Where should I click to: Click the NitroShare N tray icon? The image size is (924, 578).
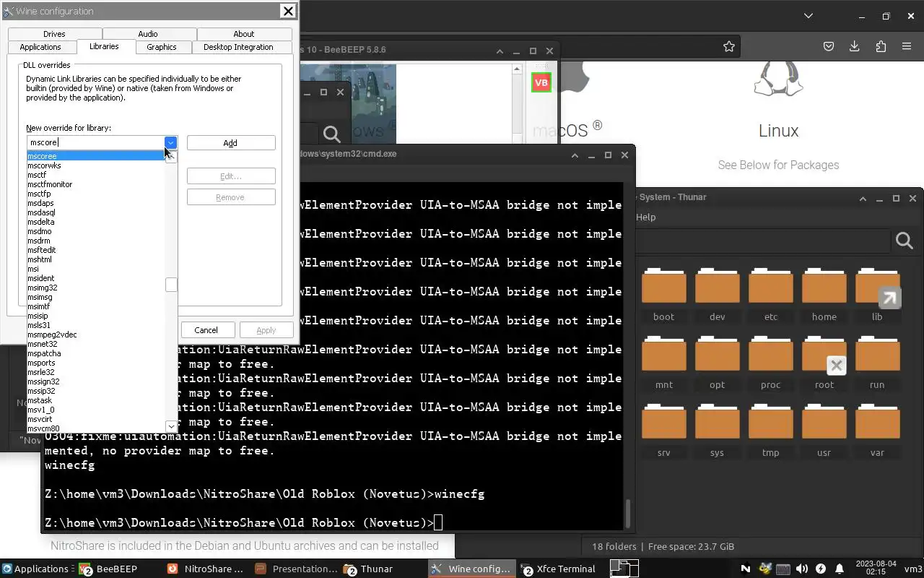coord(746,569)
